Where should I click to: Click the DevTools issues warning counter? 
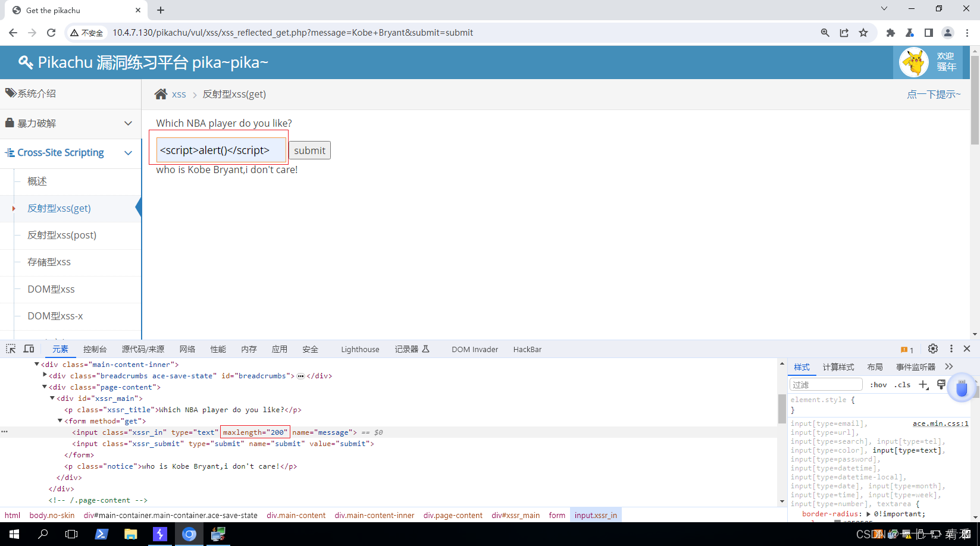(907, 350)
